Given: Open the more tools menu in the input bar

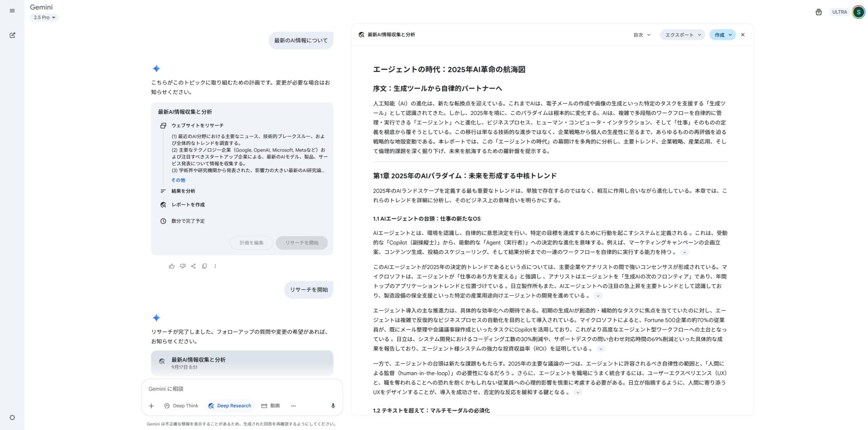Looking at the screenshot, I should [x=293, y=406].
